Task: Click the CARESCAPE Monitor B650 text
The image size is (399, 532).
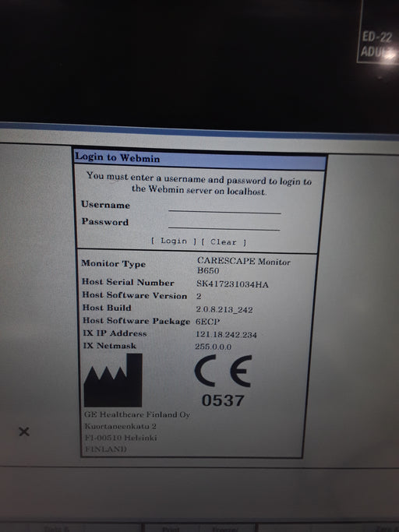Action: tap(243, 266)
